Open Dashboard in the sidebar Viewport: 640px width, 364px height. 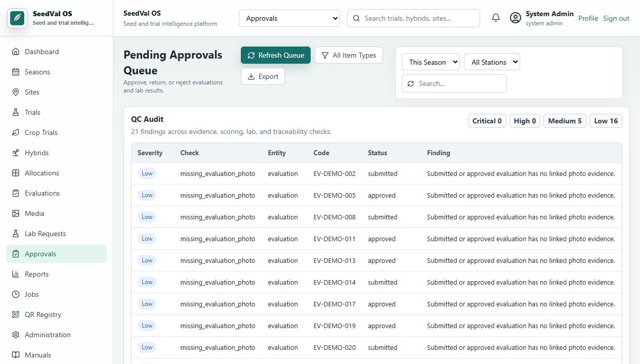57,52
